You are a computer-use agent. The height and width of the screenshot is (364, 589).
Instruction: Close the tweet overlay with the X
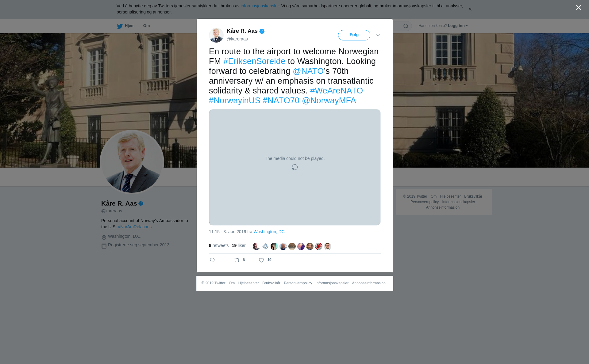579,8
